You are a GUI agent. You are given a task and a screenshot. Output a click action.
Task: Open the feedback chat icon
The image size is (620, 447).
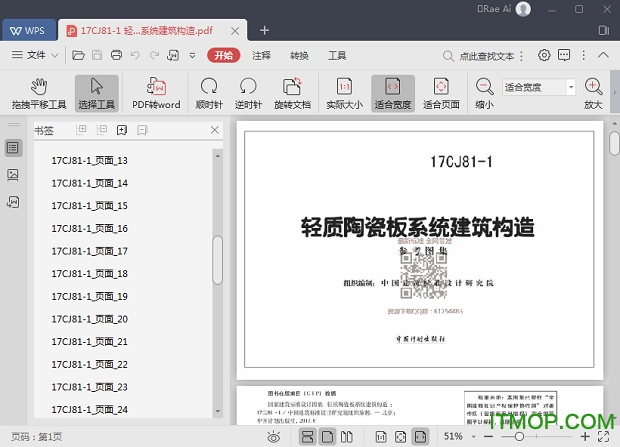click(x=564, y=55)
